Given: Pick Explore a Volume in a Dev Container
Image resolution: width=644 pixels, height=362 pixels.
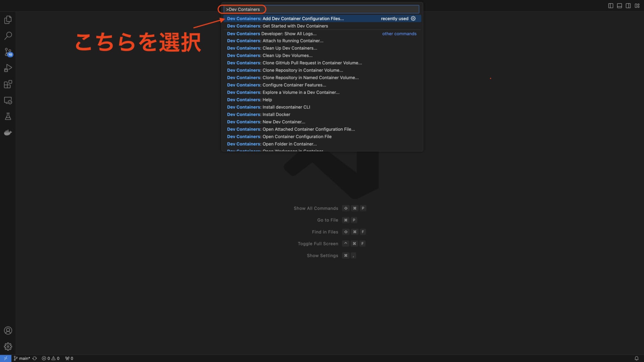Looking at the screenshot, I should point(322,93).
